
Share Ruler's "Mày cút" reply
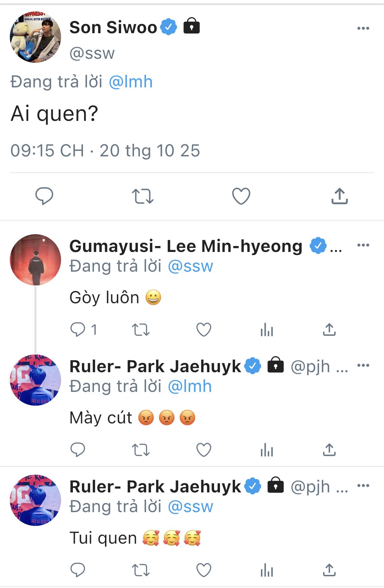click(329, 450)
